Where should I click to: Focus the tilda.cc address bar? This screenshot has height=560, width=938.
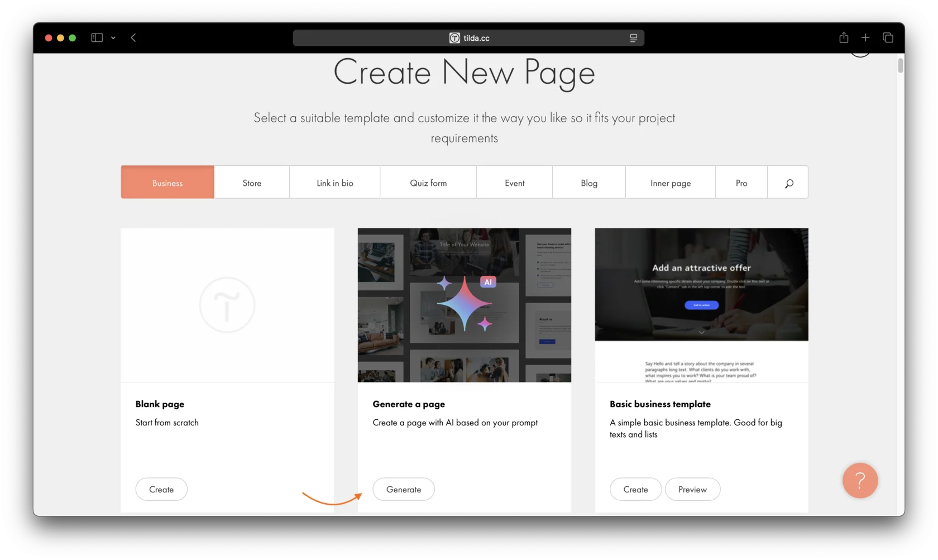(x=468, y=38)
